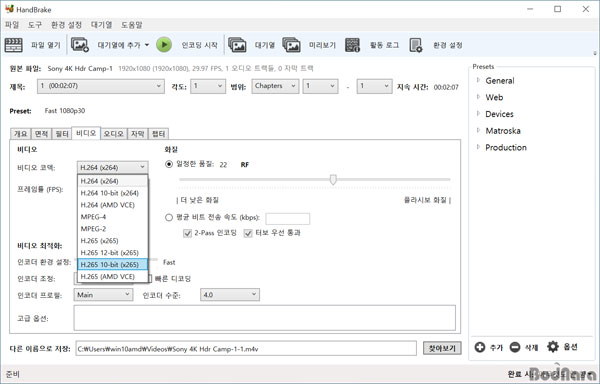This screenshot has width=600, height=384.
Task: Open the Queue icon in toolbar
Action: click(x=237, y=45)
